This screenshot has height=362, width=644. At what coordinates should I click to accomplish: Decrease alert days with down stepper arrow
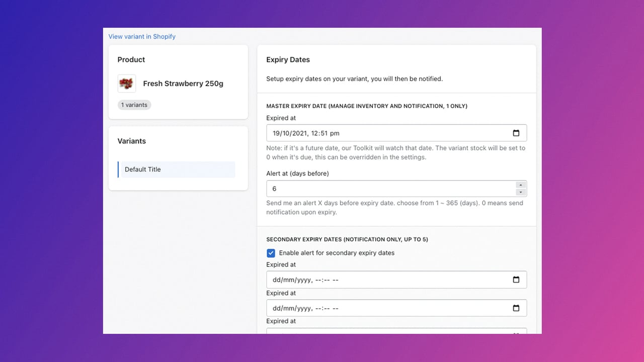[x=521, y=192]
